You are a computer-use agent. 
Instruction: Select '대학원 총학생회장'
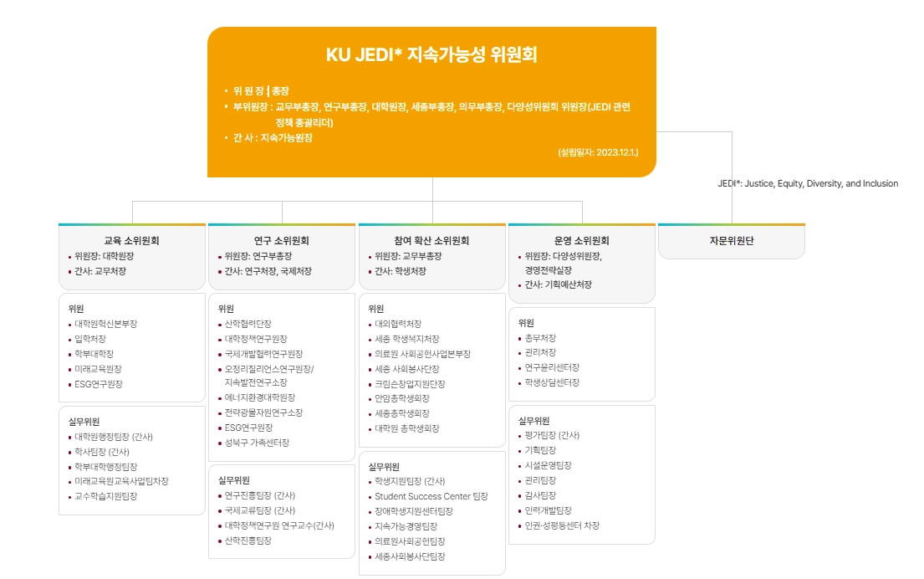pyautogui.click(x=407, y=428)
